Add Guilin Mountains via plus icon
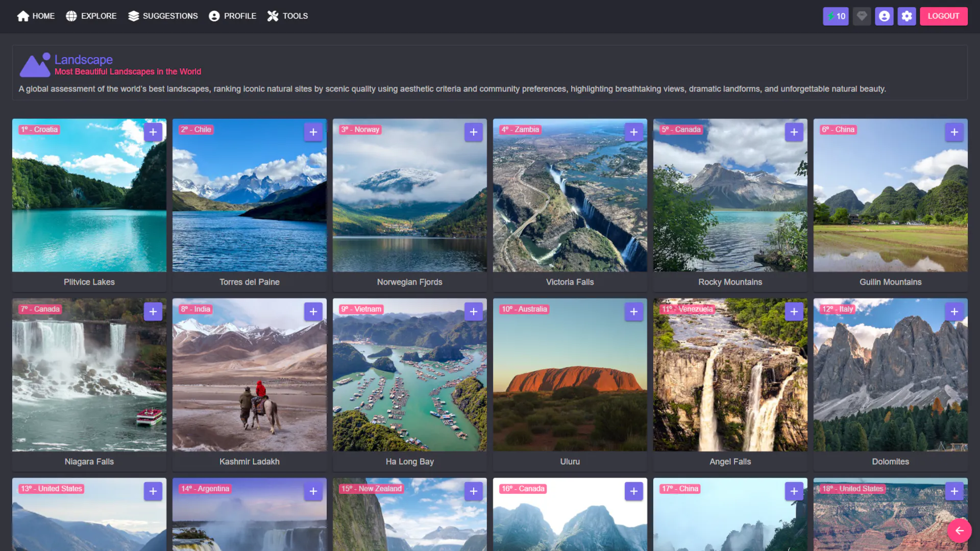 954,132
